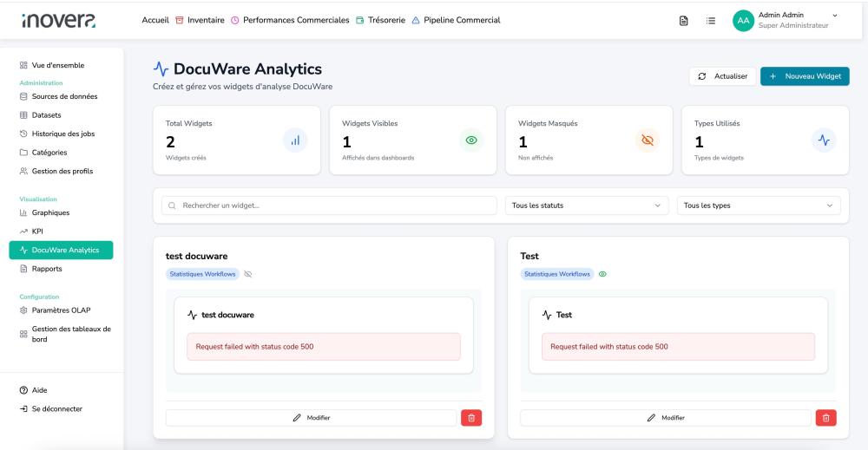Click the Widgets Visibles green eye icon
868x450 pixels.
[x=472, y=140]
